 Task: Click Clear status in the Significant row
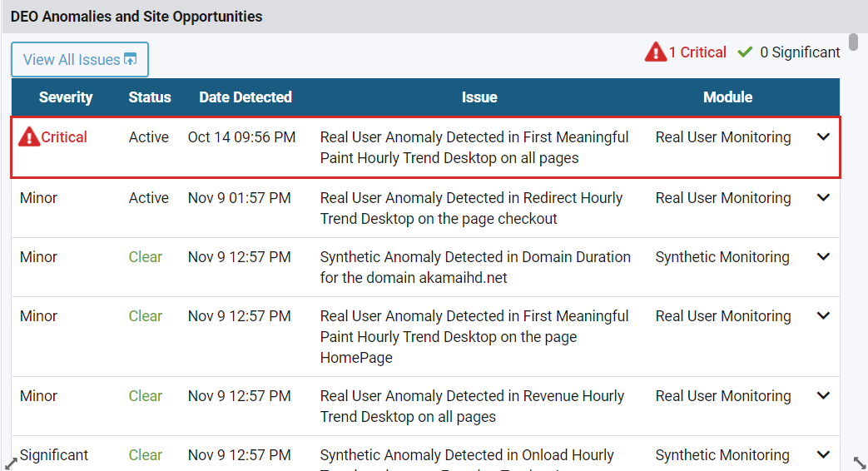(145, 455)
